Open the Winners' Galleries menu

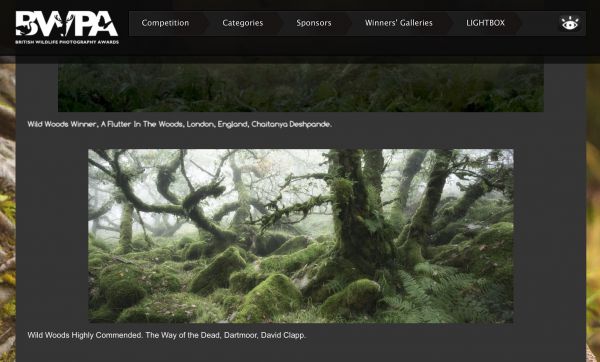tap(399, 23)
